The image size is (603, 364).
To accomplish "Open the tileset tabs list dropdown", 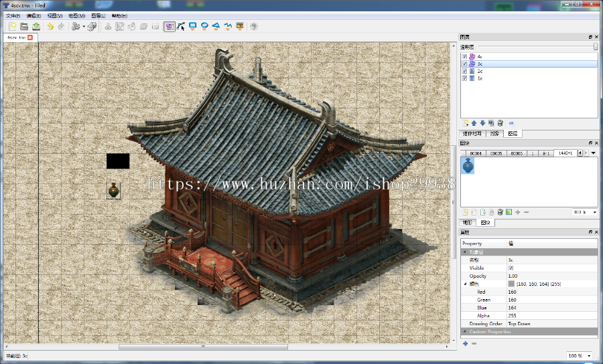I will 594,153.
